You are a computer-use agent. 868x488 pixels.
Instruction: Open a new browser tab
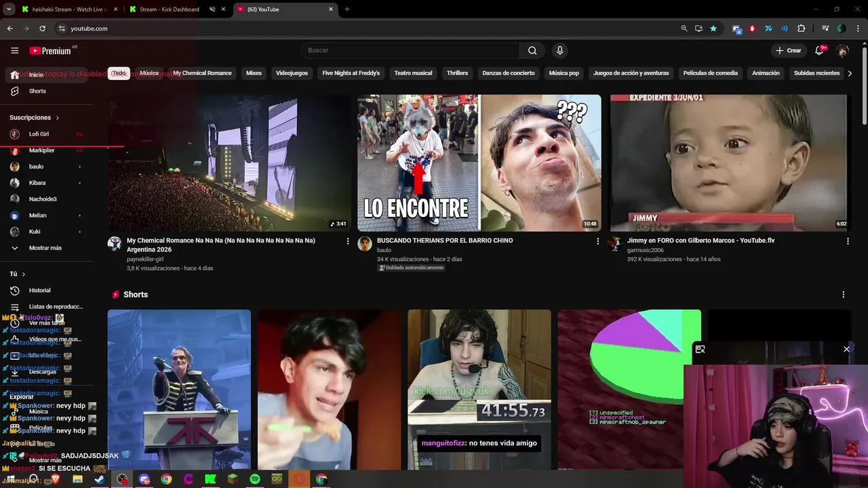[x=347, y=9]
